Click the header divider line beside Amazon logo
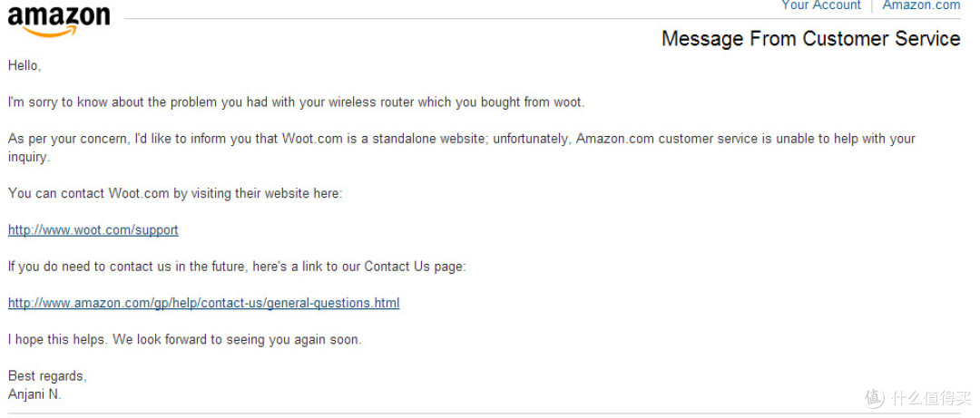Viewport: 980px width, 418px height. point(543,19)
